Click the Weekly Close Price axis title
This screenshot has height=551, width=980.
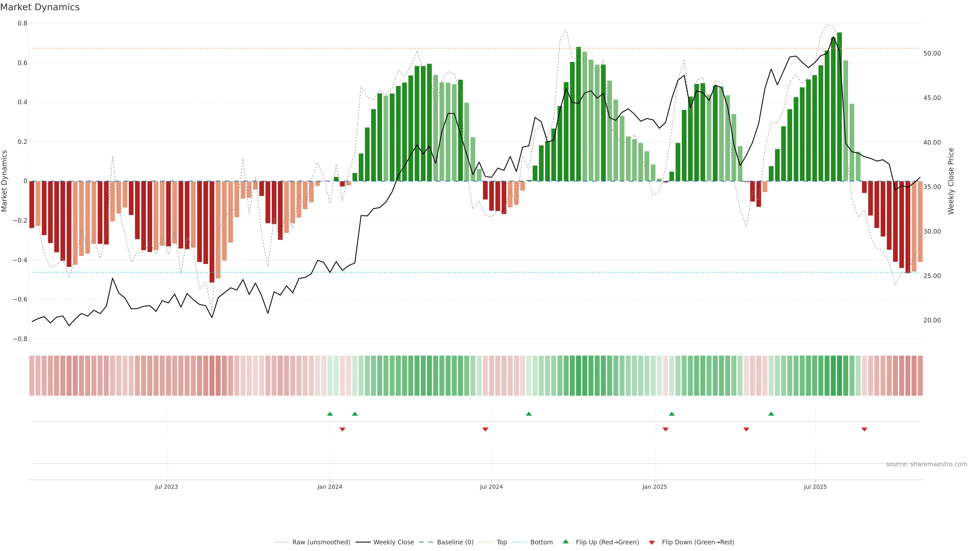(x=951, y=181)
